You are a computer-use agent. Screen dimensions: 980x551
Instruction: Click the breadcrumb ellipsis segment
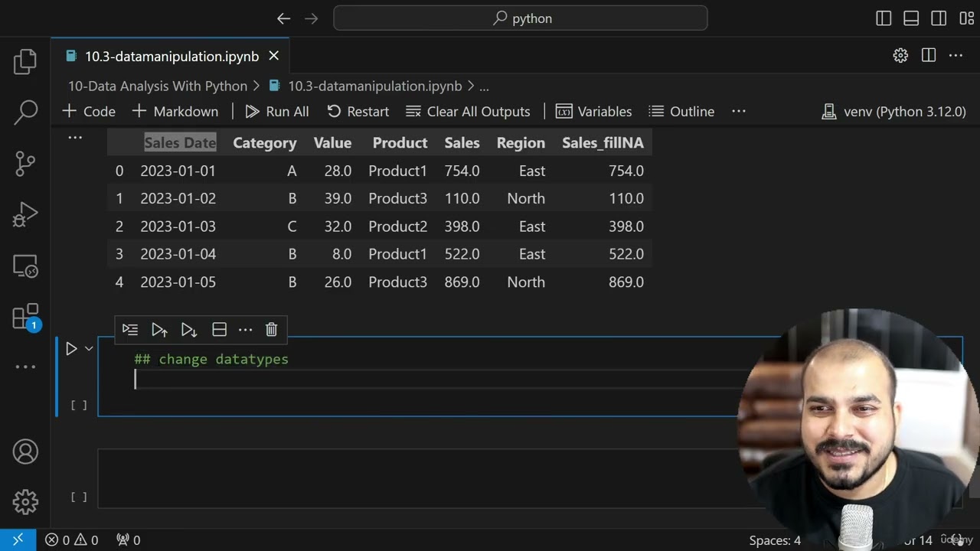point(484,86)
